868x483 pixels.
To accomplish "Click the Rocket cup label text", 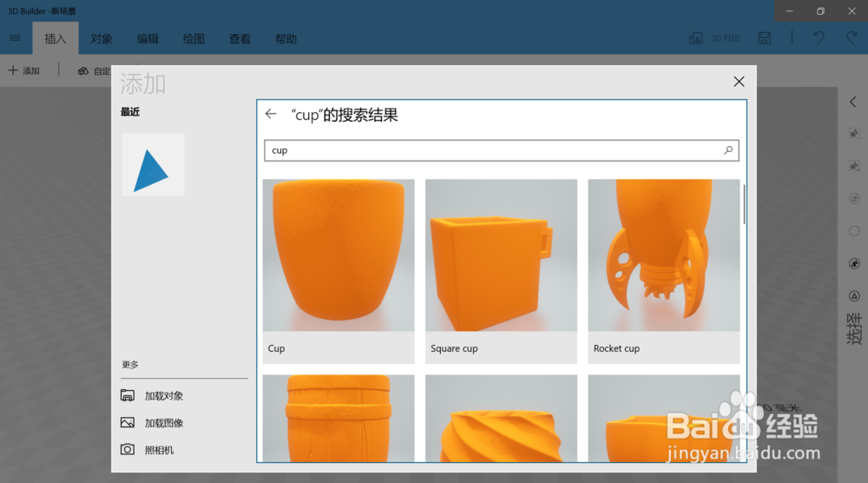I will click(x=616, y=348).
